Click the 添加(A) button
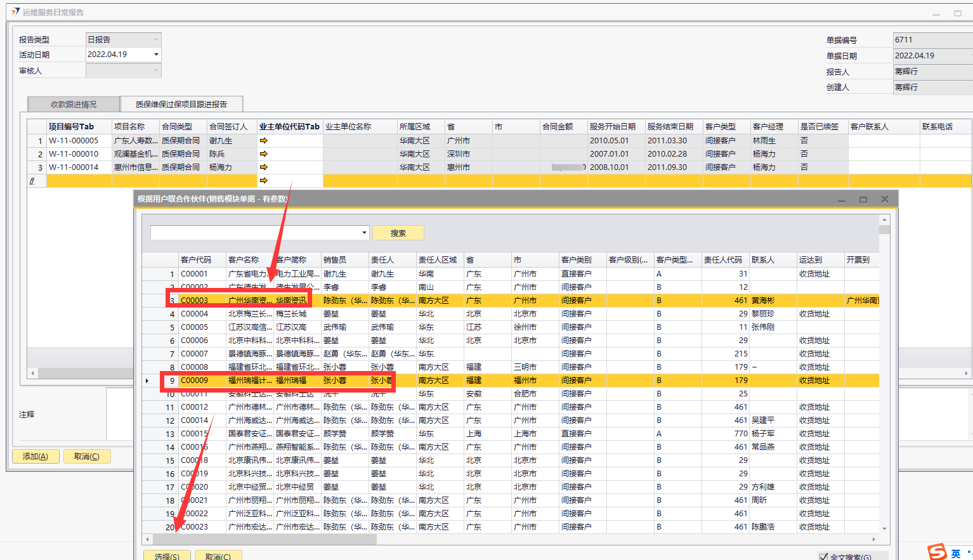The width and height of the screenshot is (973, 560). 36,456
